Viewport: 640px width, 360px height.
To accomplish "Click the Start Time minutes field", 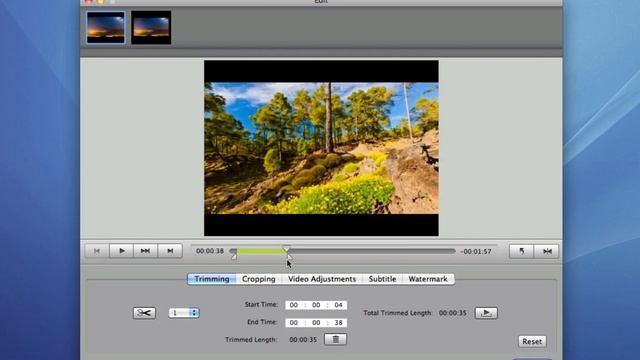I will (316, 305).
